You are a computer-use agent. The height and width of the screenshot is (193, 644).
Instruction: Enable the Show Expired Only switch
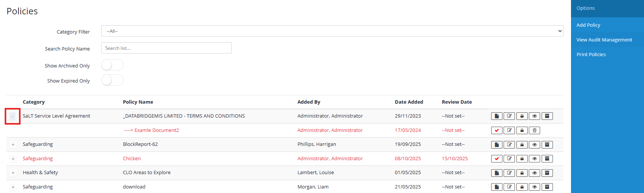click(x=112, y=80)
